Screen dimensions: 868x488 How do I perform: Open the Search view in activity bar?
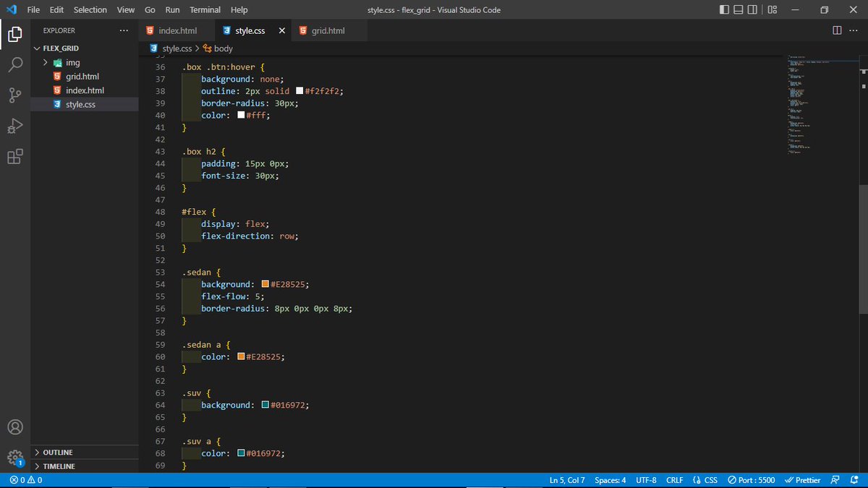(14, 64)
